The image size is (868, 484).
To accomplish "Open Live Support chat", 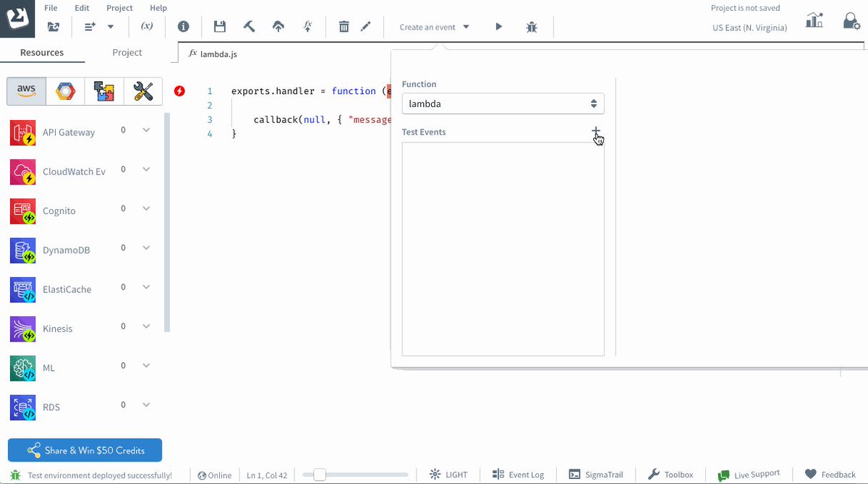I will point(749,475).
